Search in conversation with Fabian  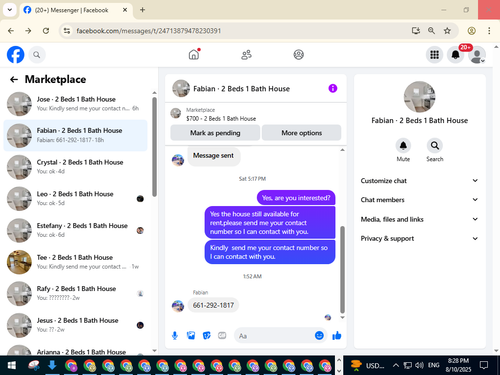click(435, 146)
